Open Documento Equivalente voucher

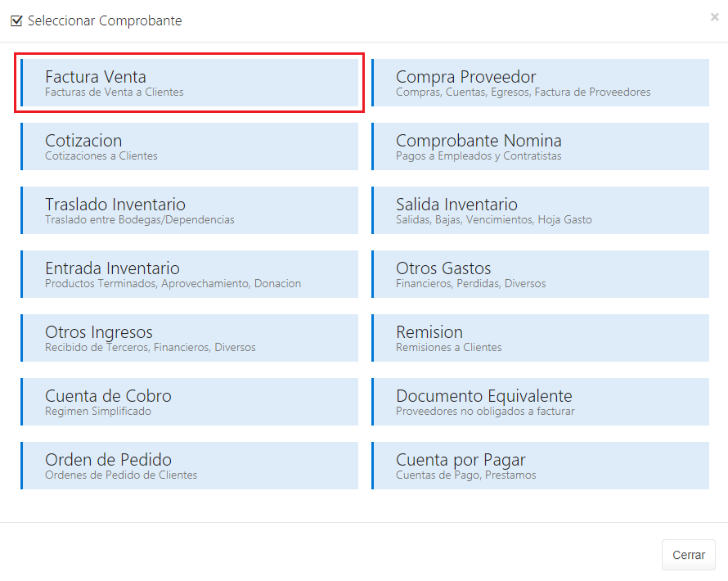[540, 402]
